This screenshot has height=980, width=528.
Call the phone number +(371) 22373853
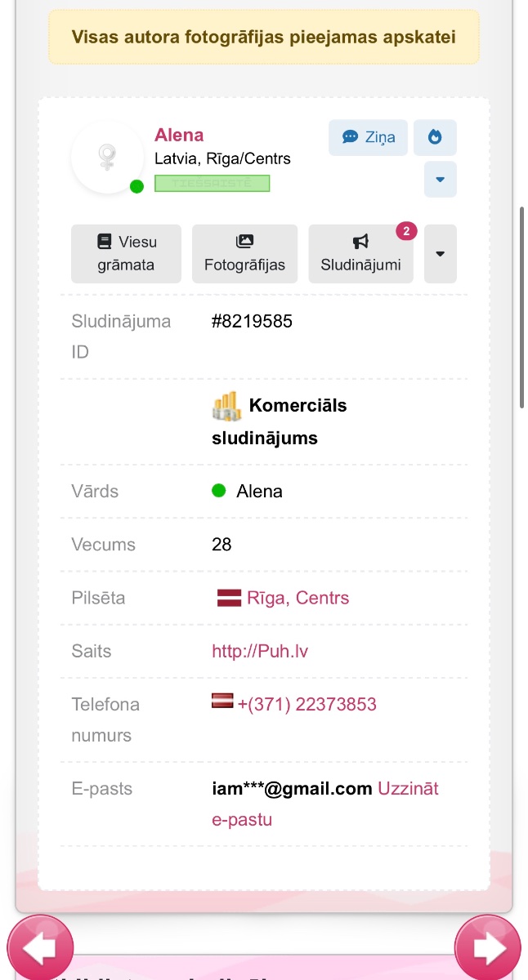coord(307,704)
